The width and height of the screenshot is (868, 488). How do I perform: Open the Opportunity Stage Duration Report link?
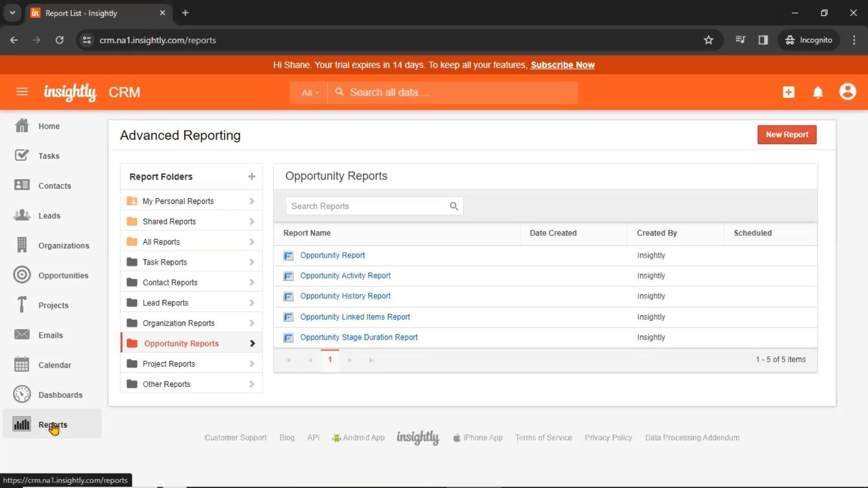(359, 338)
